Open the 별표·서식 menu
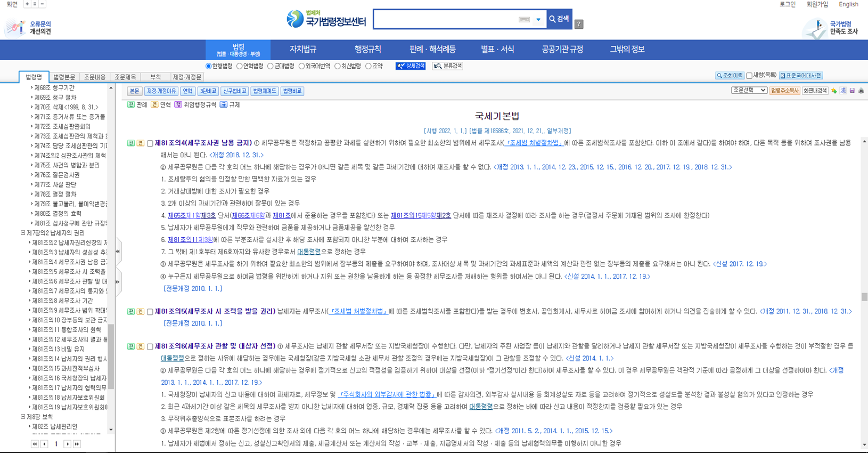868x453 pixels. [x=497, y=49]
